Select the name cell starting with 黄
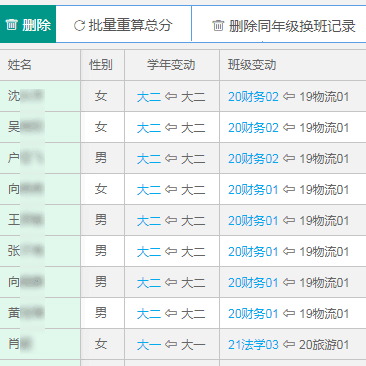The image size is (366, 366). 40,313
